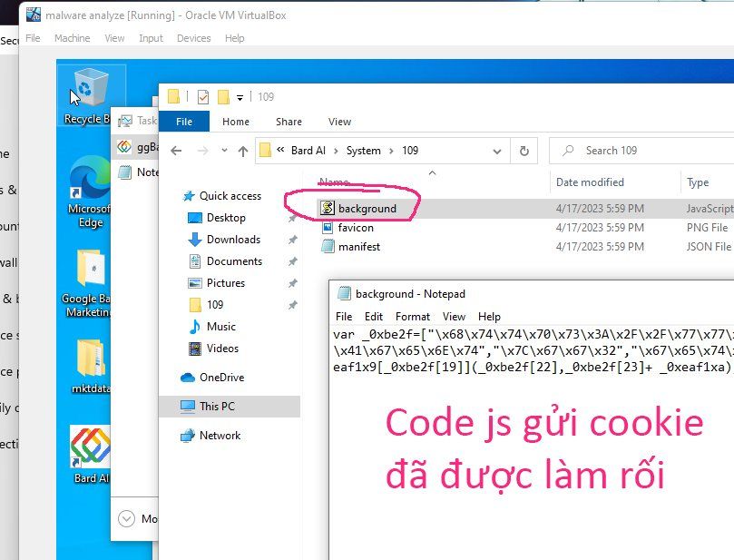Open the Customize Quick Access Toolbar dropdown

(240, 97)
